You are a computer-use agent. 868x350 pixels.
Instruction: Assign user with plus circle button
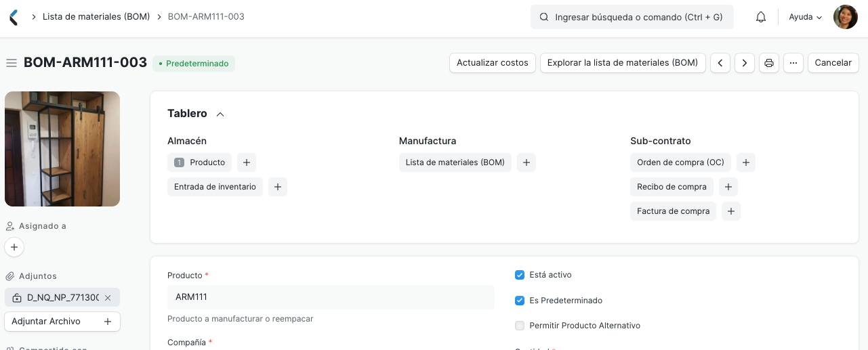14,247
